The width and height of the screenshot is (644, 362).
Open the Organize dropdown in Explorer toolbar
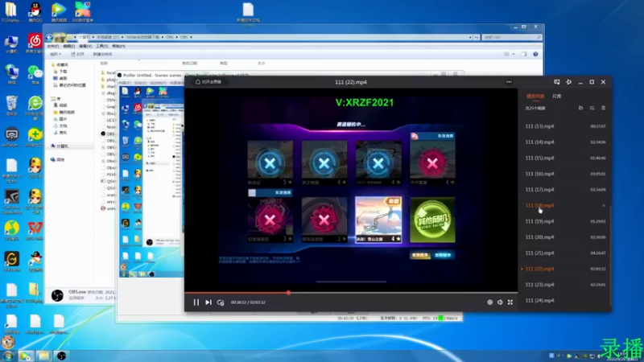(x=56, y=54)
